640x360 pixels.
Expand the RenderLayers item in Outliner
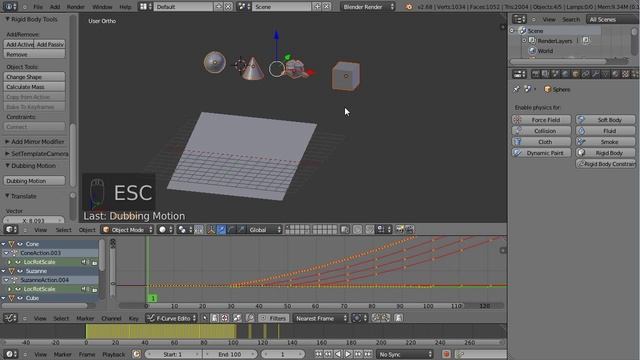(524, 41)
